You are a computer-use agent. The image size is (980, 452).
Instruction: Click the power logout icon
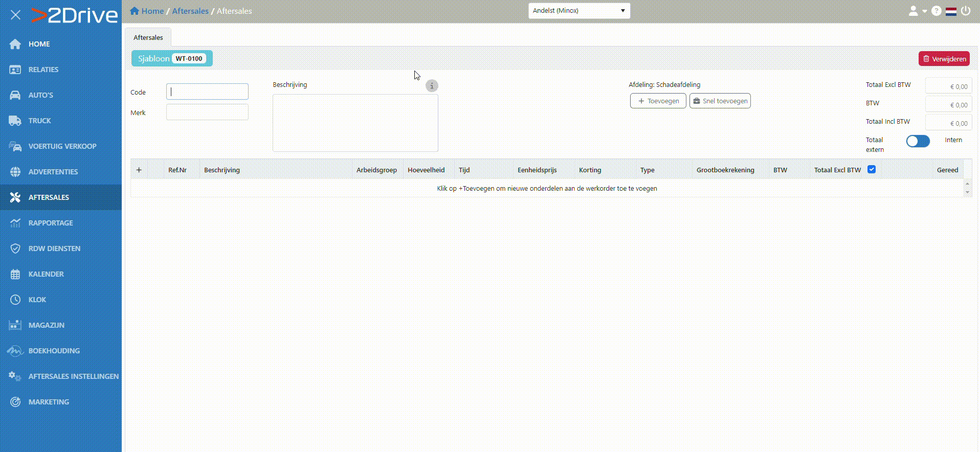pos(966,11)
